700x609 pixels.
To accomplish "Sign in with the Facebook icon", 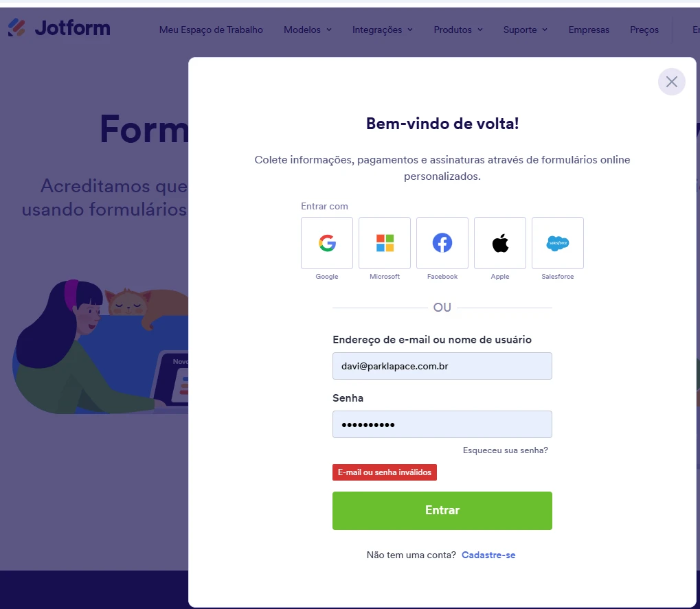I will 442,242.
